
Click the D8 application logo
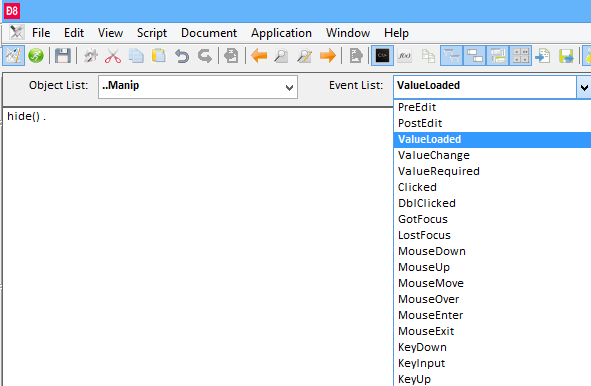(12, 11)
